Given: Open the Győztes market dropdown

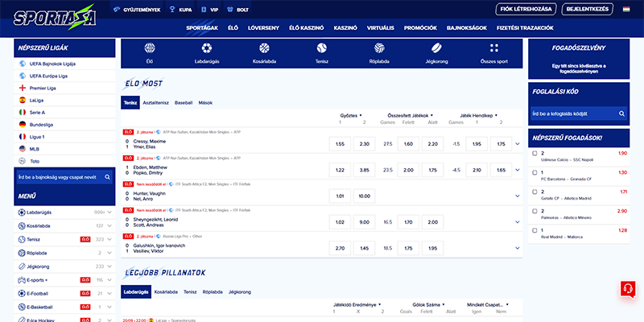Looking at the screenshot, I should pyautogui.click(x=351, y=115).
